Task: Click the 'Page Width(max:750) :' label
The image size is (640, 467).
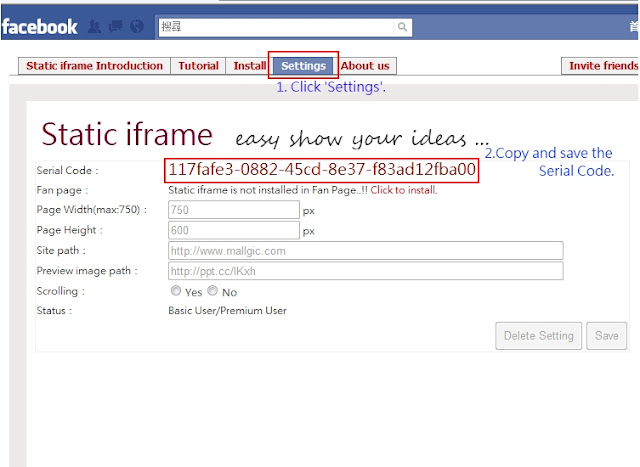Action: [x=91, y=210]
